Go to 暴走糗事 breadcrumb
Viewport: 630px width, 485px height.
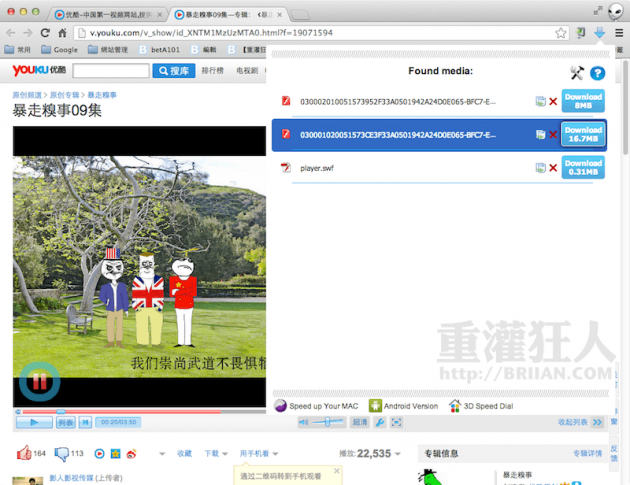coord(102,95)
